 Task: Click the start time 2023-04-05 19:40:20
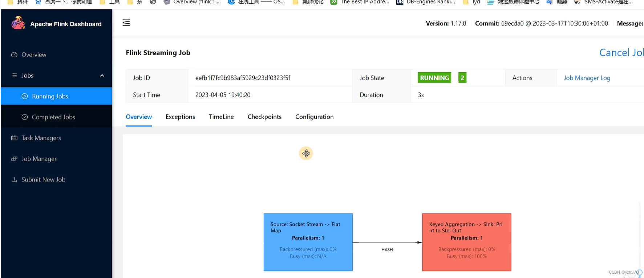click(223, 95)
